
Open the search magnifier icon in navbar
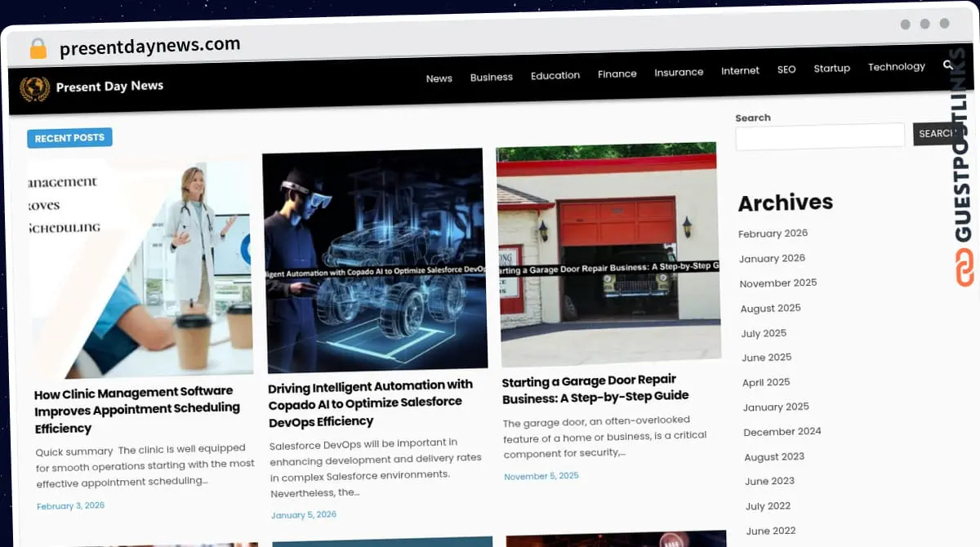coord(948,64)
